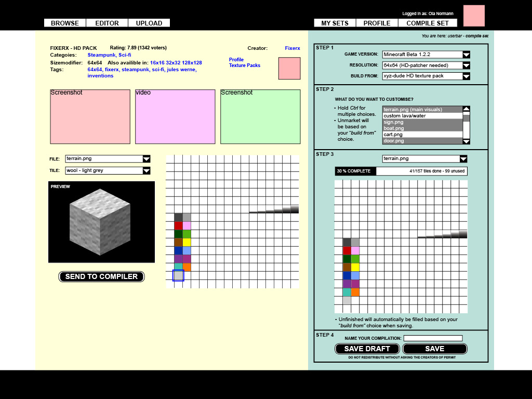
Task: Select the orange tile in left grid
Action: (187, 267)
